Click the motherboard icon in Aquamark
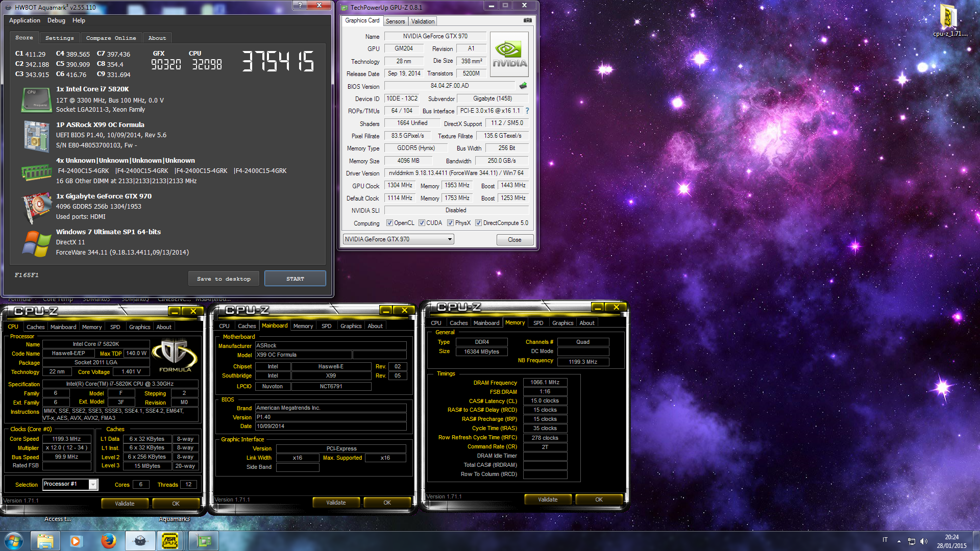 coord(36,136)
